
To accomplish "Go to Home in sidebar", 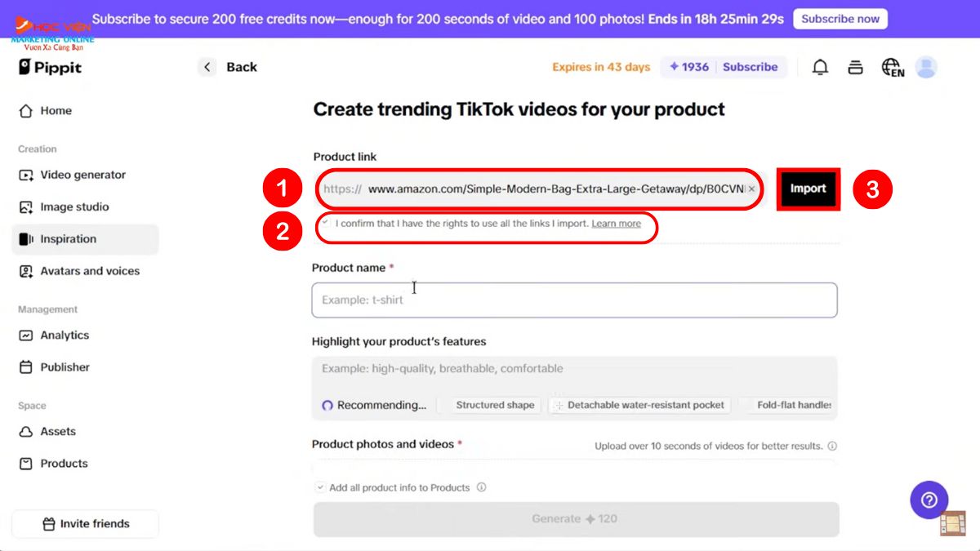I will click(x=85, y=111).
